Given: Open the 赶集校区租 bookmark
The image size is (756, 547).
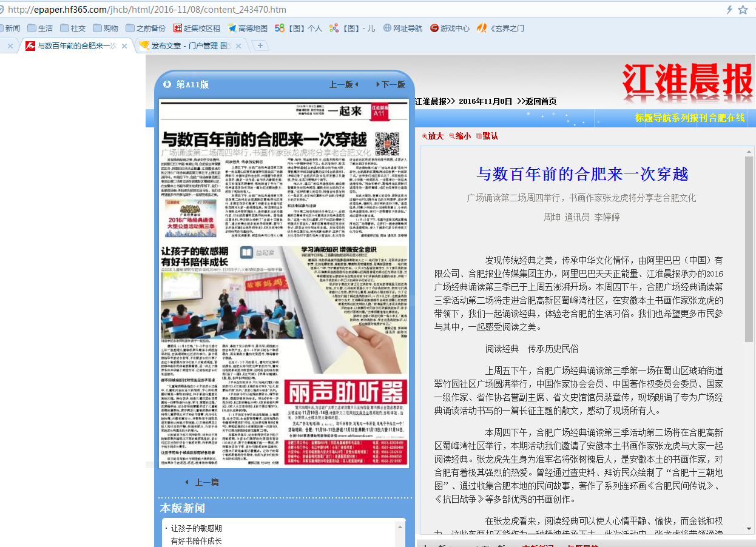Looking at the screenshot, I should pyautogui.click(x=197, y=28).
